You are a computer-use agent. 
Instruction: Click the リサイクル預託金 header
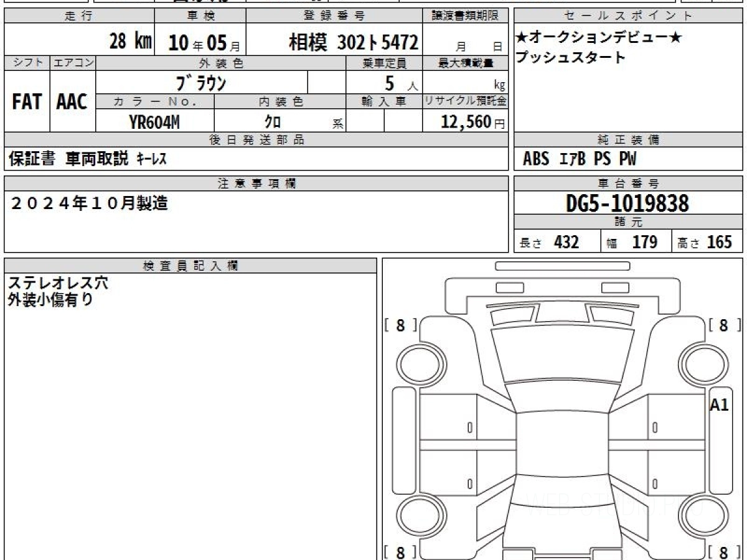pos(466,101)
